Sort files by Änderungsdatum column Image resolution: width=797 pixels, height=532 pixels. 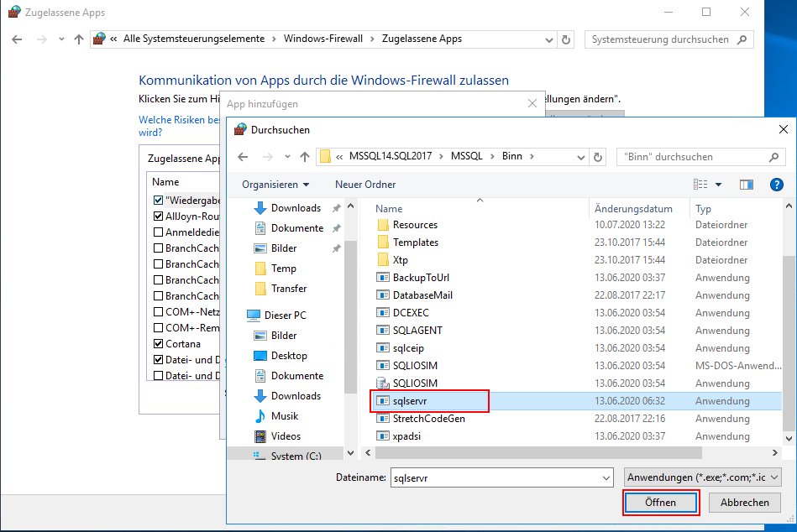(x=633, y=209)
